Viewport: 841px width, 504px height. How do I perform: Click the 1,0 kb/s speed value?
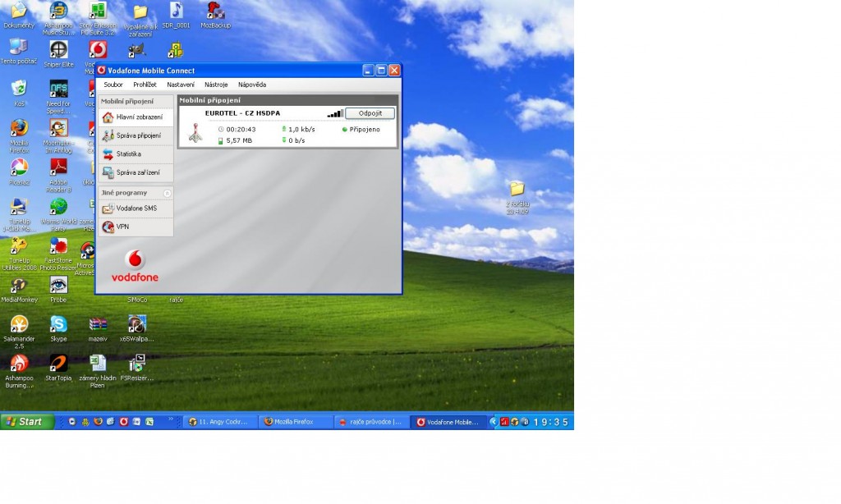(x=301, y=129)
